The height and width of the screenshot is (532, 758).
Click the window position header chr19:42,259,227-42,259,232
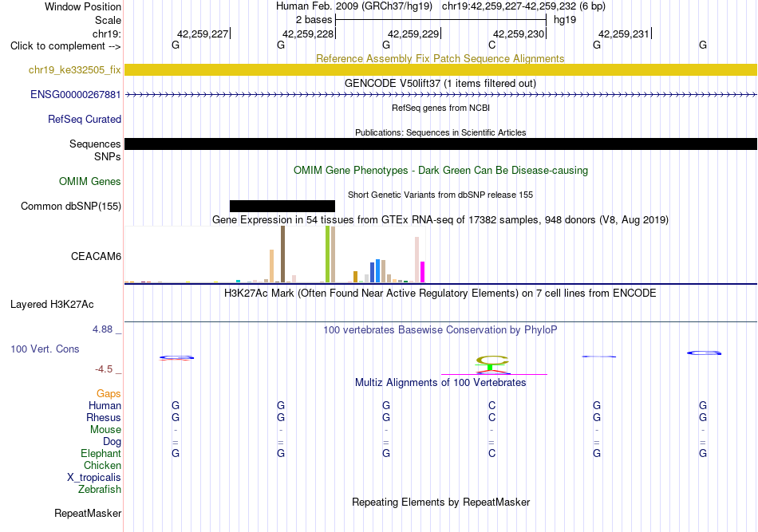pos(523,6)
